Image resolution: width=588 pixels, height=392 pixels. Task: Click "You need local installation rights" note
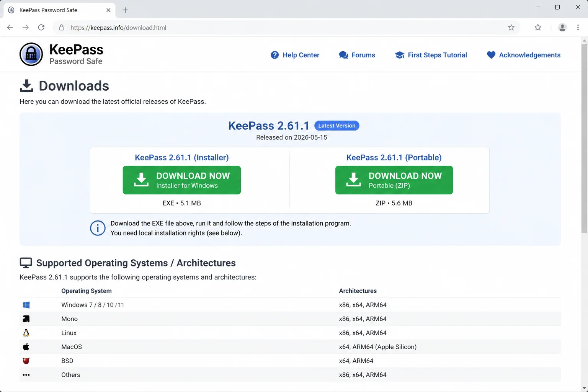pyautogui.click(x=176, y=233)
